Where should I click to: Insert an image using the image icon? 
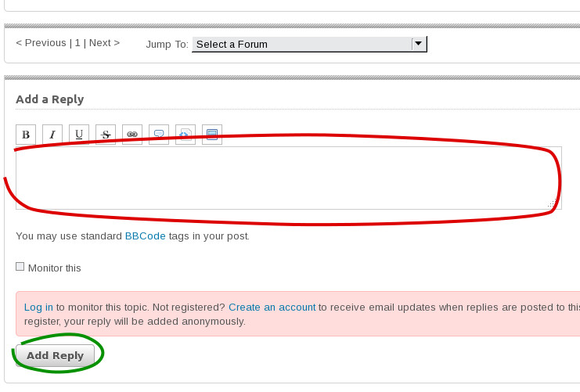point(212,135)
